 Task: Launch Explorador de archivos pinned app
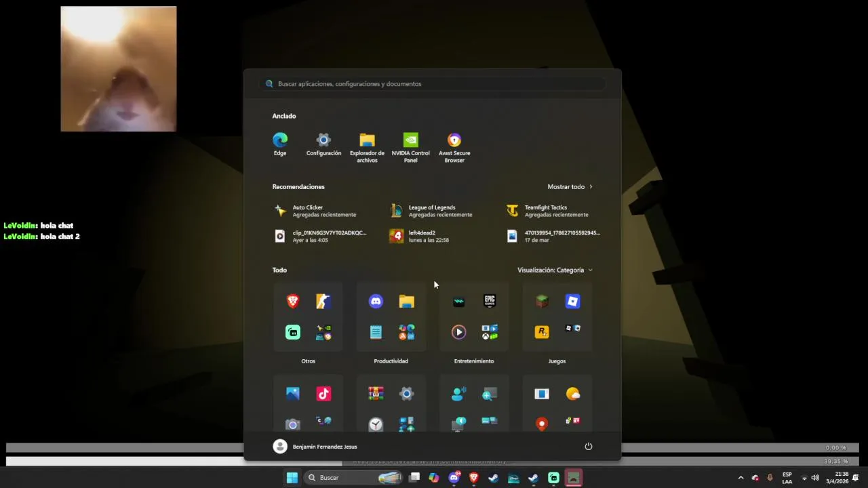click(367, 148)
